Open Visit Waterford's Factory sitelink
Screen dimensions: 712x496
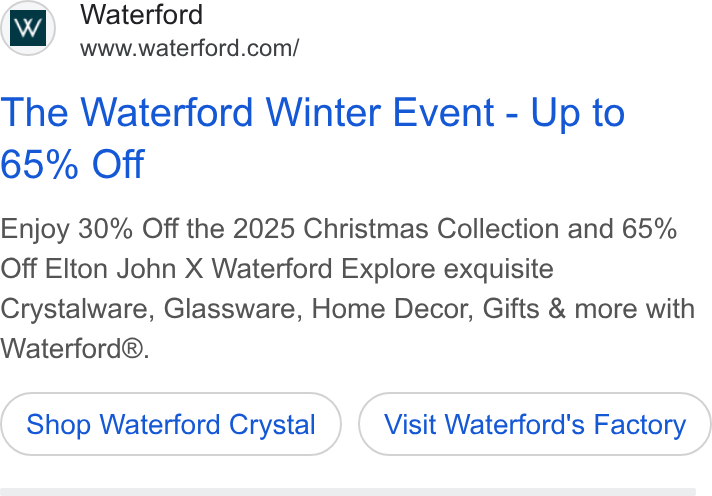pyautogui.click(x=535, y=424)
